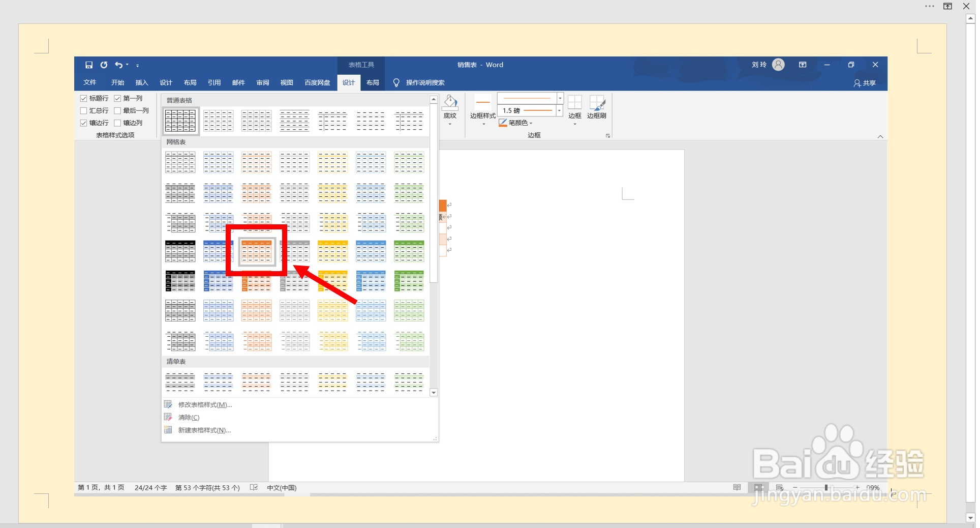
Task: Open the line style dropdown
Action: point(560,98)
